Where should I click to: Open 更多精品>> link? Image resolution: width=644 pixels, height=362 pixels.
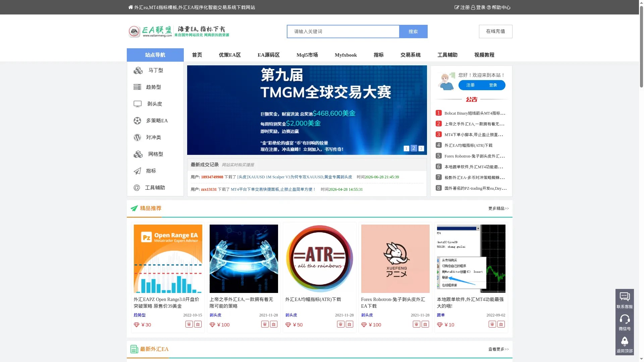498,208
